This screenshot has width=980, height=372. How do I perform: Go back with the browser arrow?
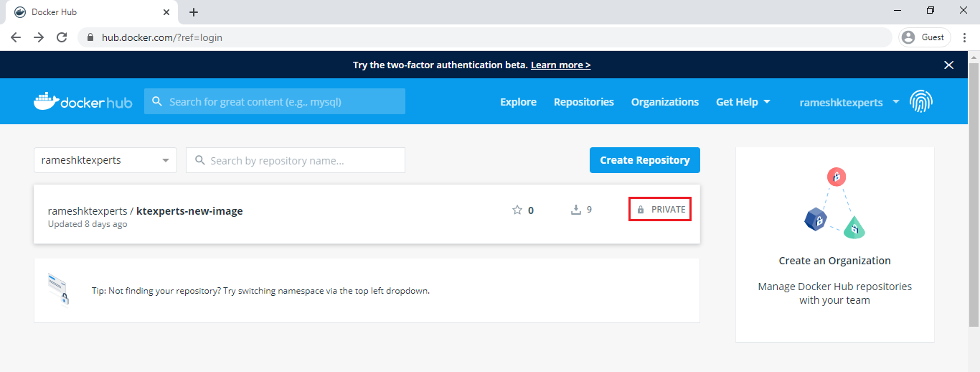16,37
